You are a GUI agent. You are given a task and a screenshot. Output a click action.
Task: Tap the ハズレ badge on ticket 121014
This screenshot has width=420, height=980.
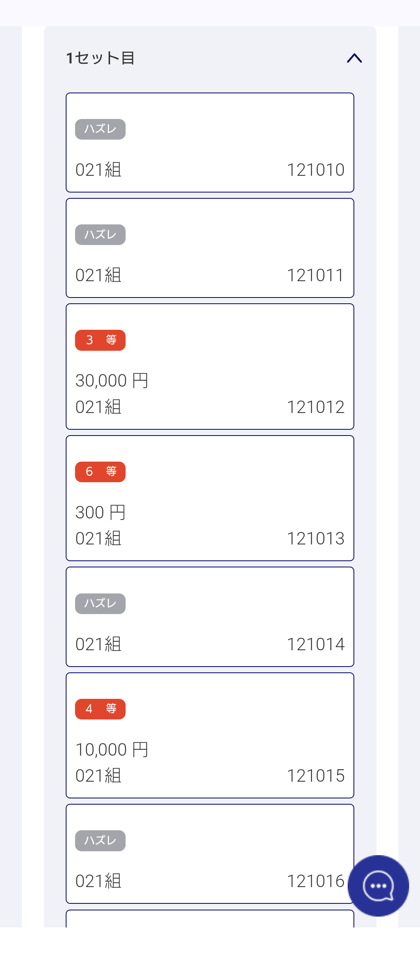[100, 604]
